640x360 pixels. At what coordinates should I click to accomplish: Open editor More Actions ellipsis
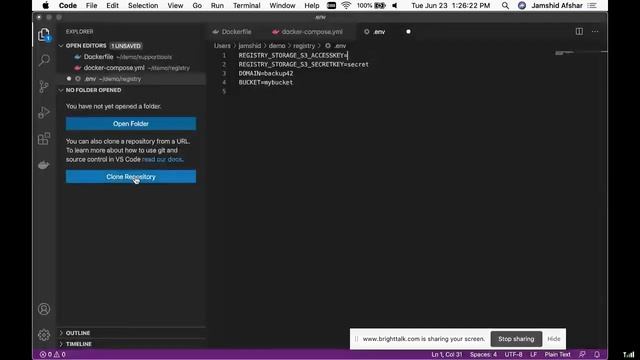coord(595,31)
